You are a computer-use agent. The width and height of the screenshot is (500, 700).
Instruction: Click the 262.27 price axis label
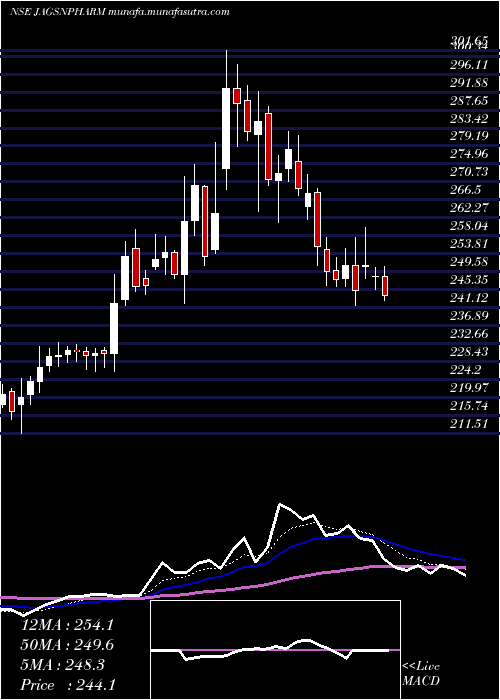click(x=469, y=208)
